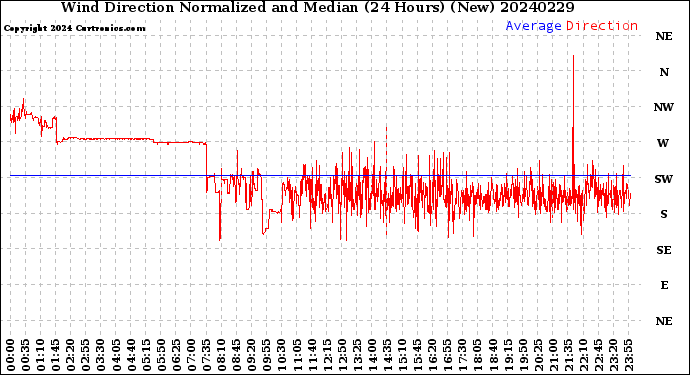Click the 21:35 time axis label
The image size is (690, 375).
[568, 355]
